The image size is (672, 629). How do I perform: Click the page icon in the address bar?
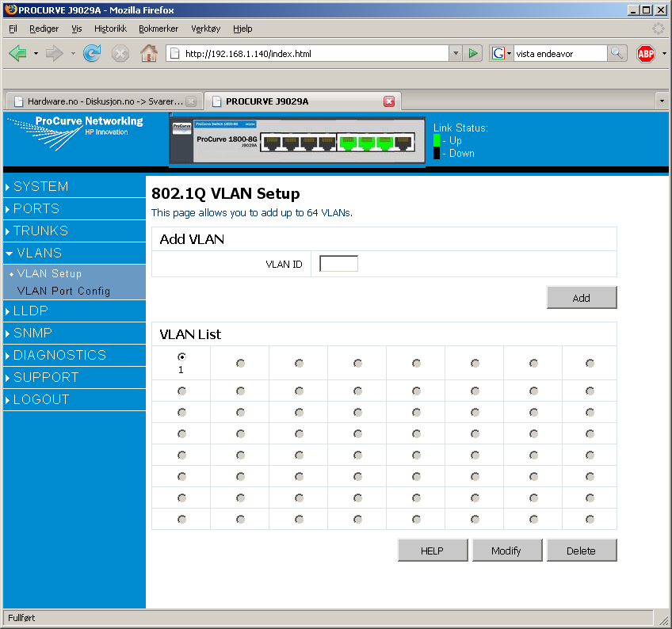(x=175, y=54)
